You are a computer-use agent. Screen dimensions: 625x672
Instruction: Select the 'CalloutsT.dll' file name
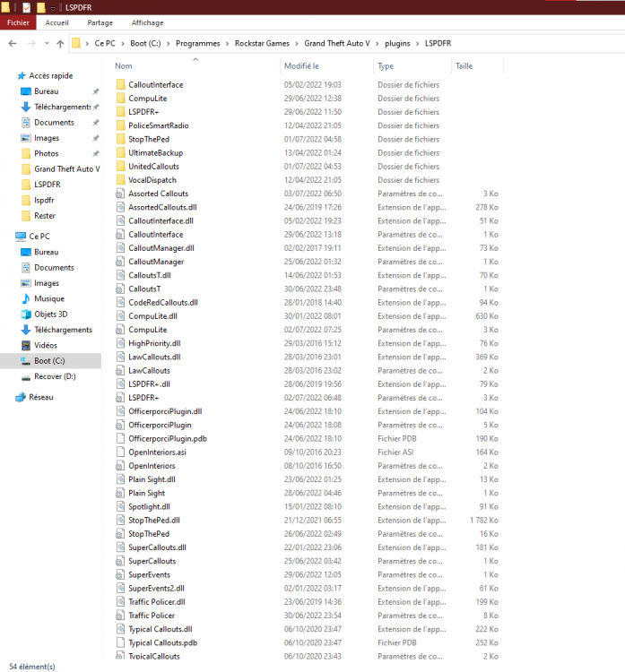pos(149,276)
